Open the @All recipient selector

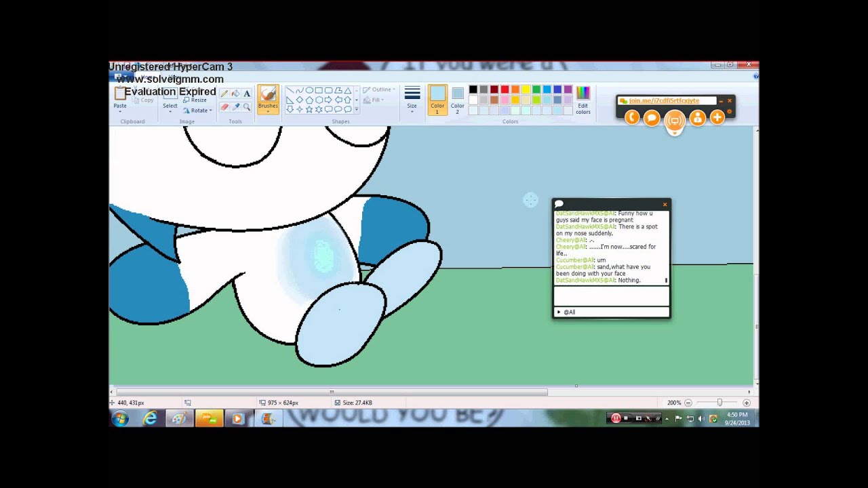pos(611,312)
